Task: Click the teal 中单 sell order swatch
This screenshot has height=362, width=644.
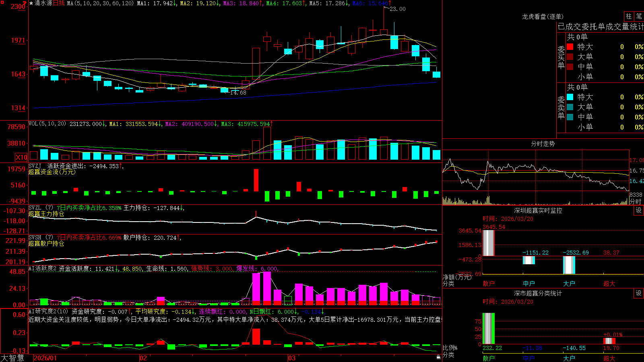Action: coord(570,117)
